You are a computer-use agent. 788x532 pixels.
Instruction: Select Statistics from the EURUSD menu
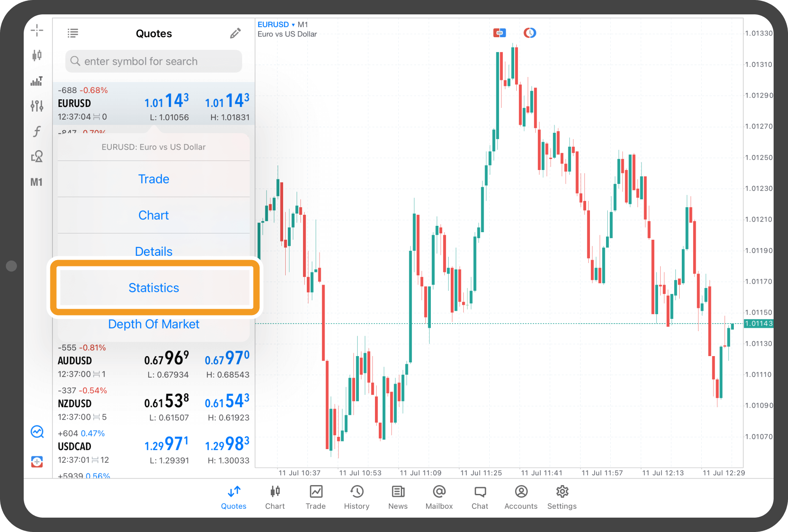pos(154,288)
